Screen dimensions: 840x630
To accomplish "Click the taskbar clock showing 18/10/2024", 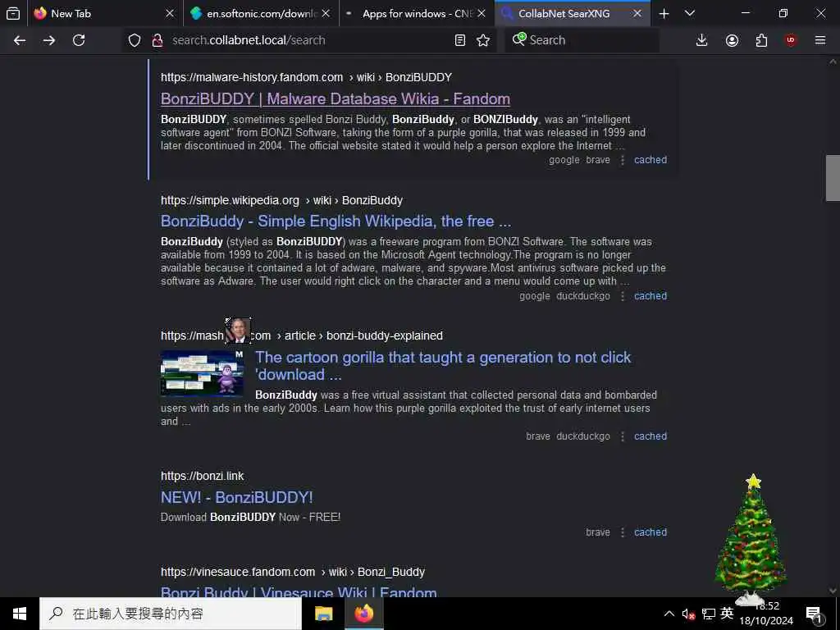I will [767, 614].
